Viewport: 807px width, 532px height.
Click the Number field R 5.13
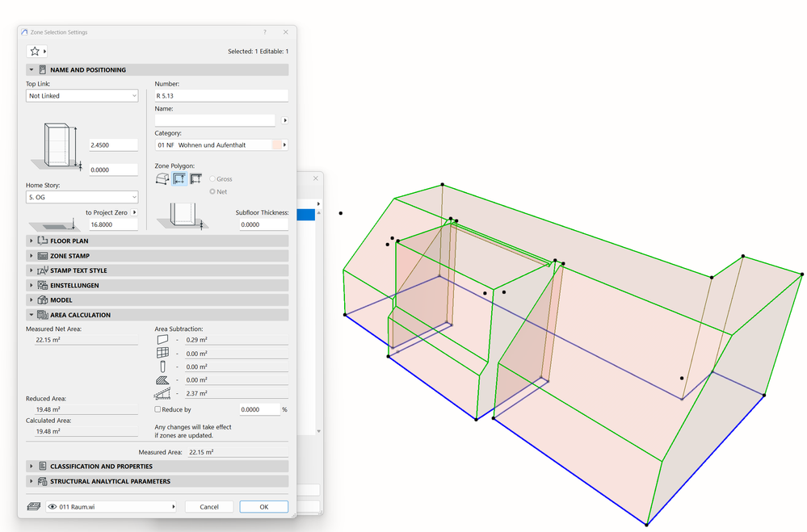point(221,96)
